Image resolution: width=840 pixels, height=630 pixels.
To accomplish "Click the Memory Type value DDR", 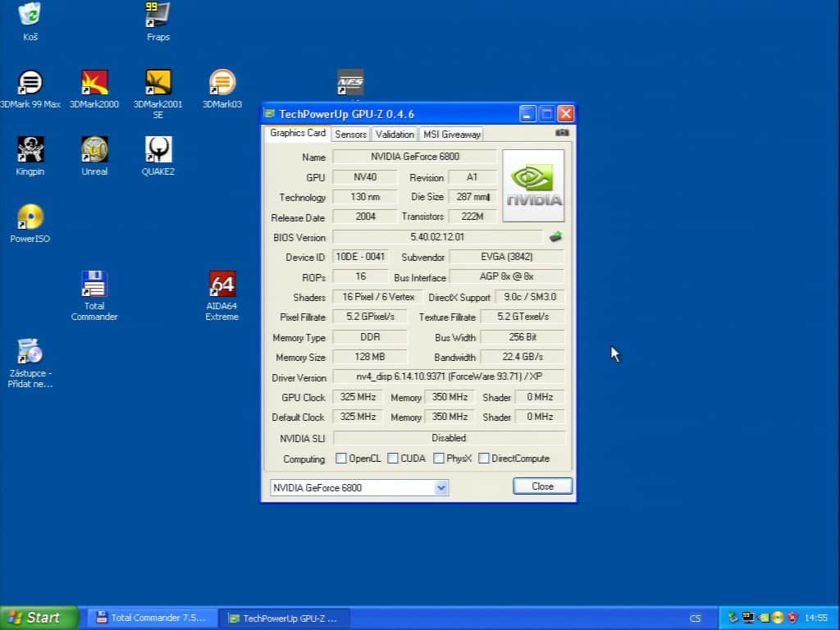I will pos(370,337).
